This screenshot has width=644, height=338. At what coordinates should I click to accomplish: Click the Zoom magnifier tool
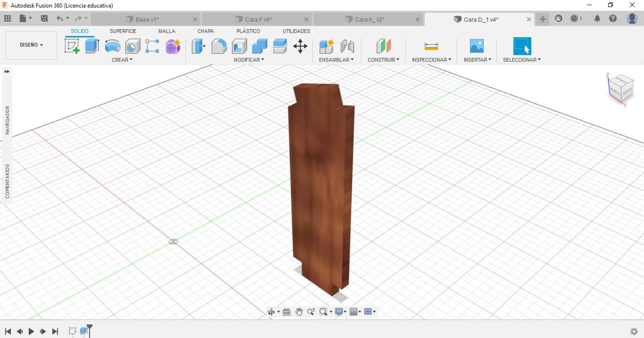pyautogui.click(x=311, y=312)
